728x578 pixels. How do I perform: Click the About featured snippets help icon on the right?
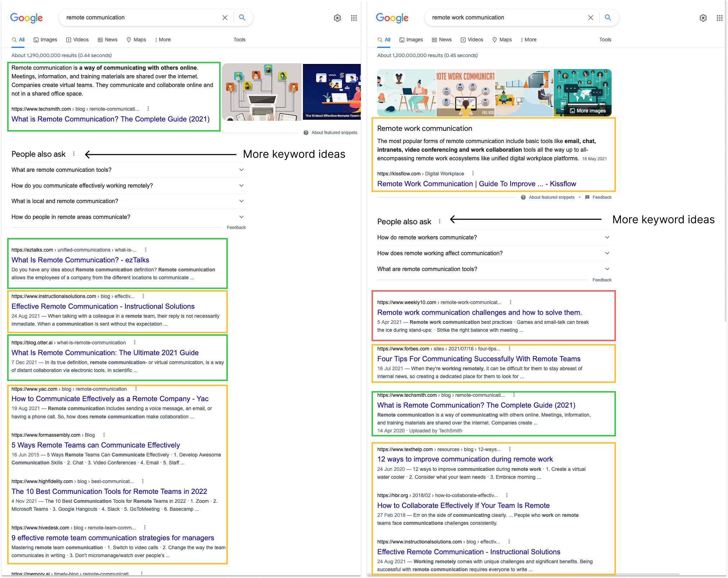[x=523, y=197]
